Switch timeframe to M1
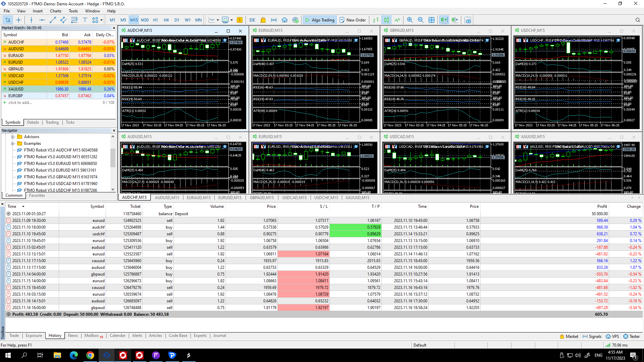This screenshot has height=362, width=644. 112,20
